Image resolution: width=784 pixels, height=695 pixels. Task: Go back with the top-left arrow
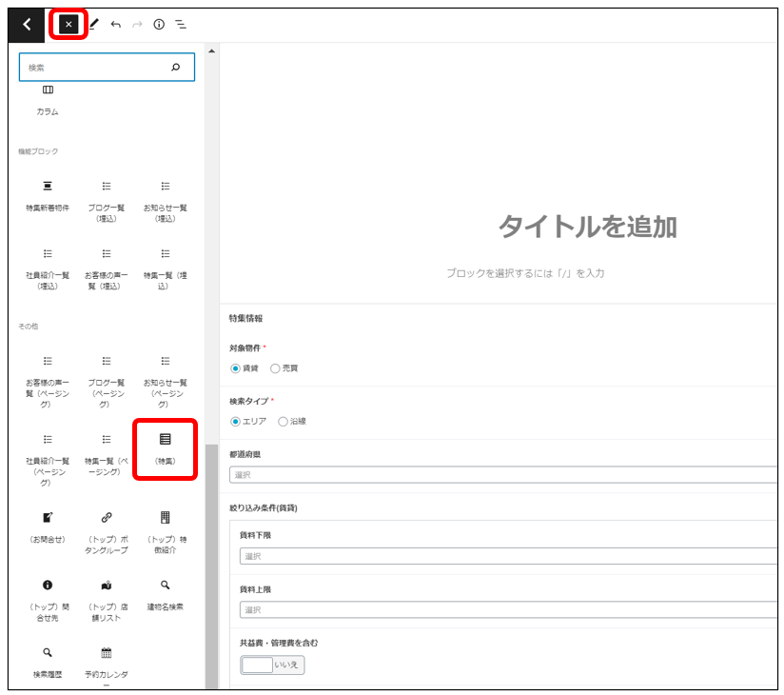click(27, 25)
